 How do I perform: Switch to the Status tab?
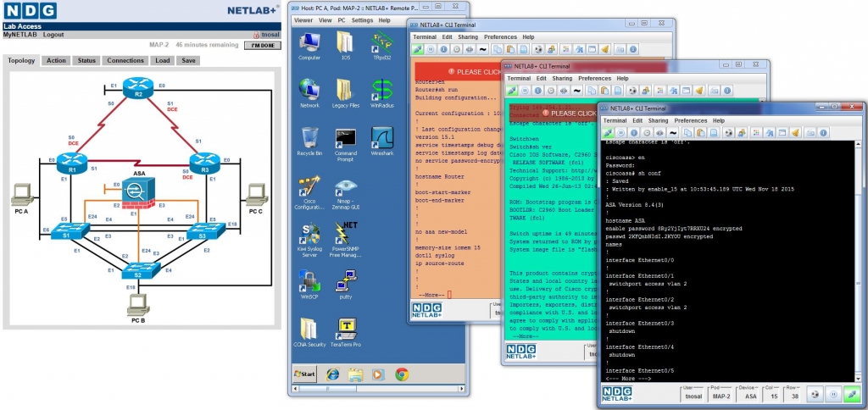click(x=87, y=61)
